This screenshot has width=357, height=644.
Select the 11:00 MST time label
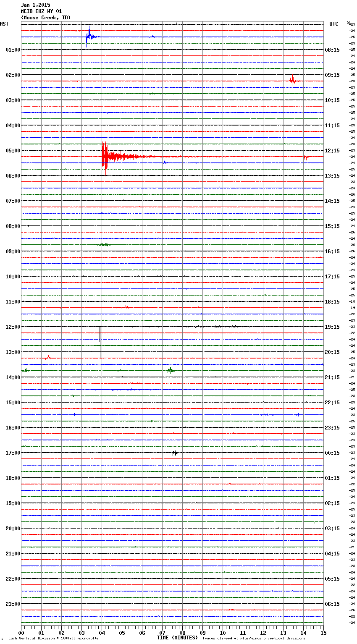[x=13, y=302]
